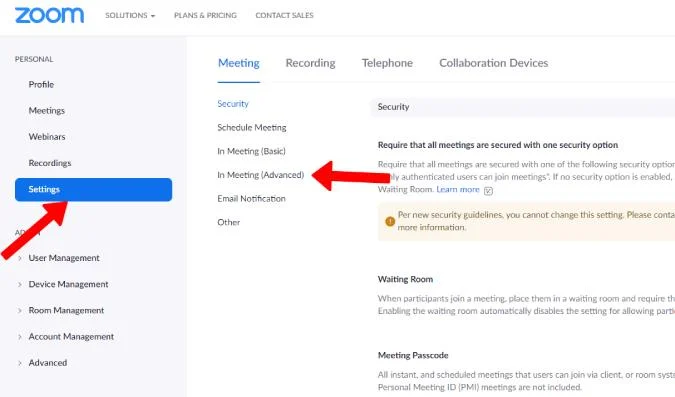Jump to In Meeting (Advanced) section
The height and width of the screenshot is (397, 675).
[x=260, y=175]
